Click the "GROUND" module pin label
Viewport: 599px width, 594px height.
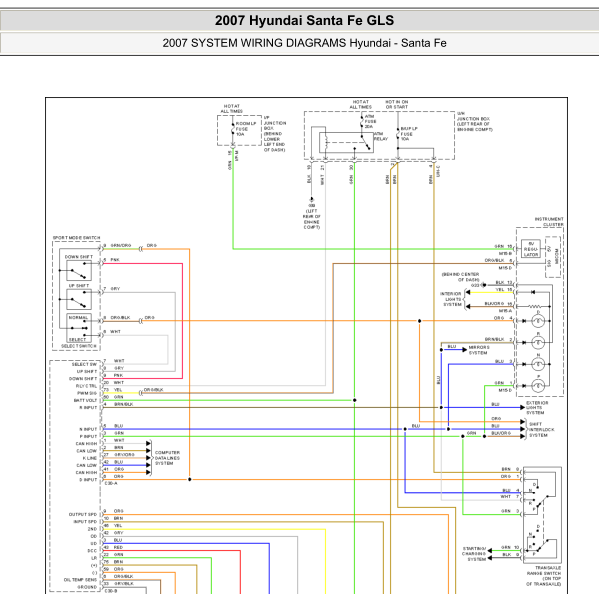(x=87, y=587)
